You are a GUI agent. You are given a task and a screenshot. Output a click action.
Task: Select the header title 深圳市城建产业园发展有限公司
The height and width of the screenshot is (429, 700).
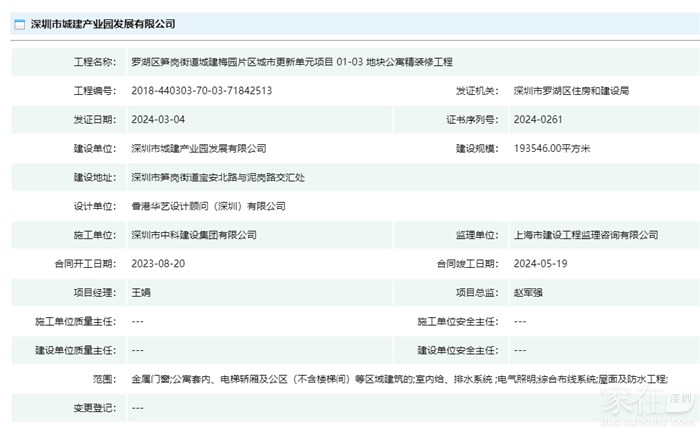coord(103,23)
